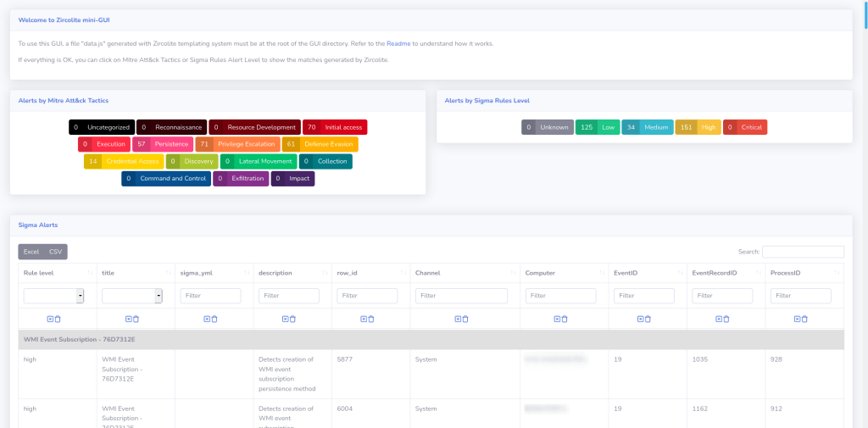Select the orange High level badge

[x=698, y=127]
